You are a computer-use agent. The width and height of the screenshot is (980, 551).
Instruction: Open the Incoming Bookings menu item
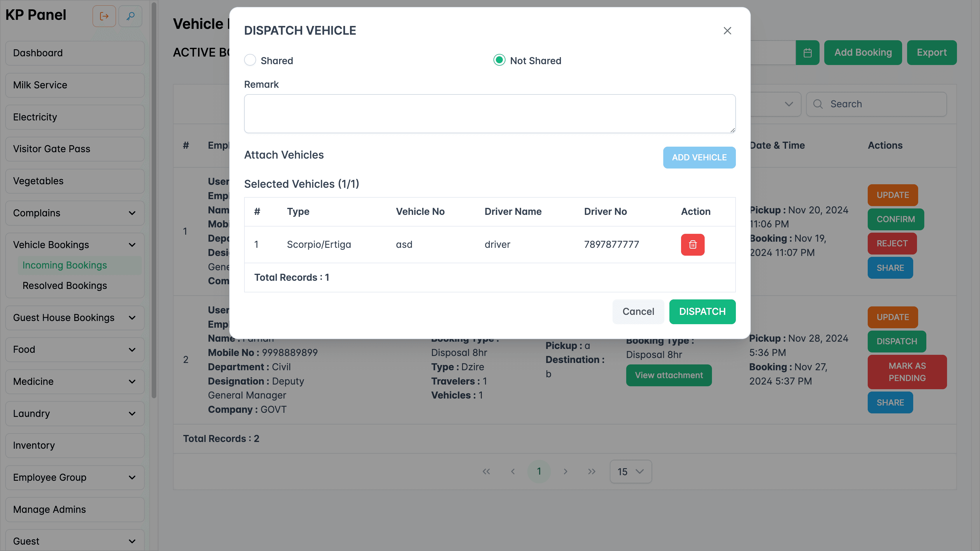point(65,265)
